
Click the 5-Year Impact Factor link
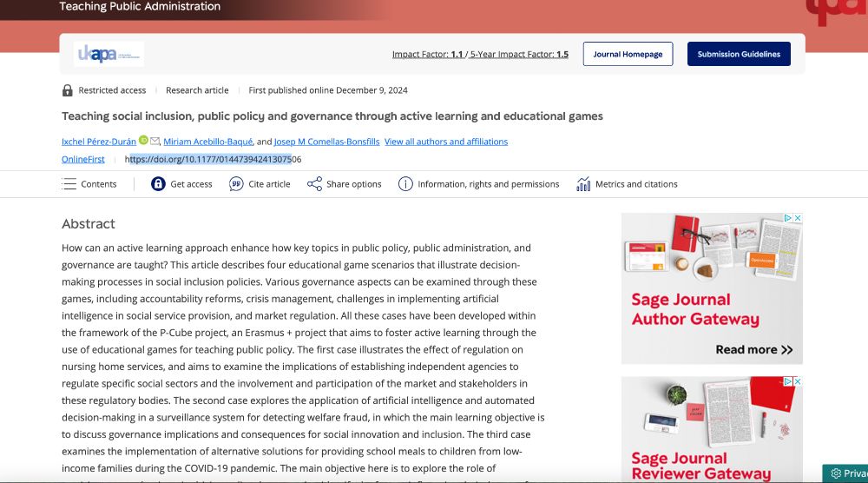[519, 54]
